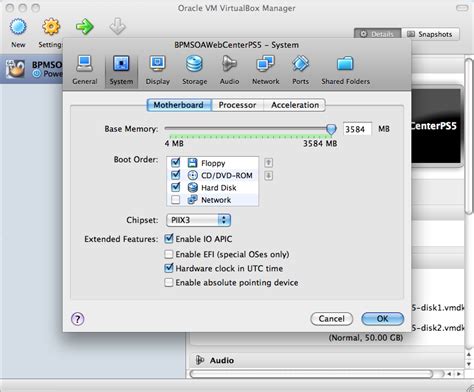The width and height of the screenshot is (474, 392).
Task: Click the 4 MB minimum memory label
Action: 174,144
